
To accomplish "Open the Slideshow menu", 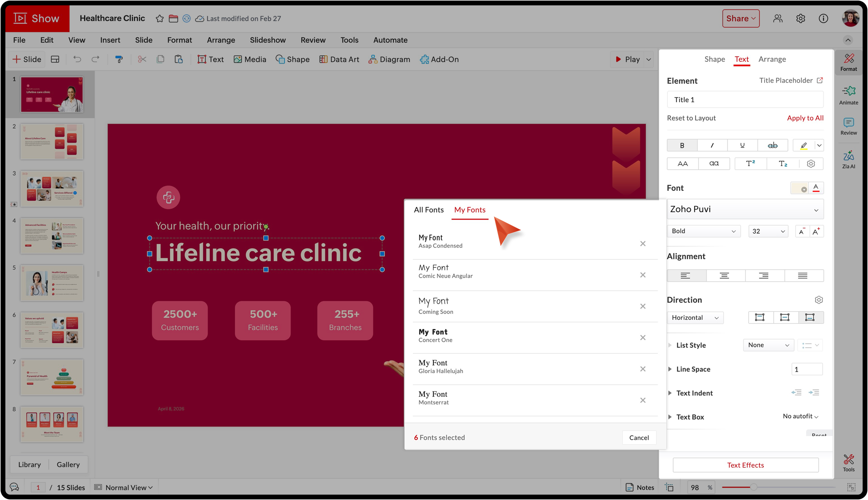I will tap(267, 40).
